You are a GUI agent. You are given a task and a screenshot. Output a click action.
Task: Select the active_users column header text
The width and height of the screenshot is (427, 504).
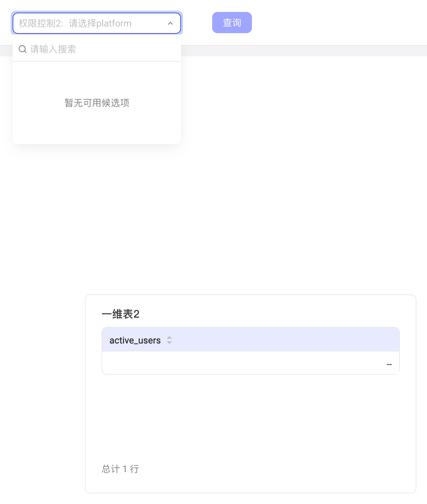[135, 340]
